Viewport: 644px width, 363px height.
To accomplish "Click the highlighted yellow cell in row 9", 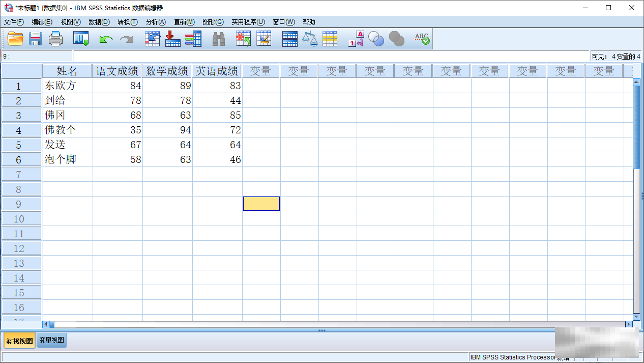I will [261, 204].
